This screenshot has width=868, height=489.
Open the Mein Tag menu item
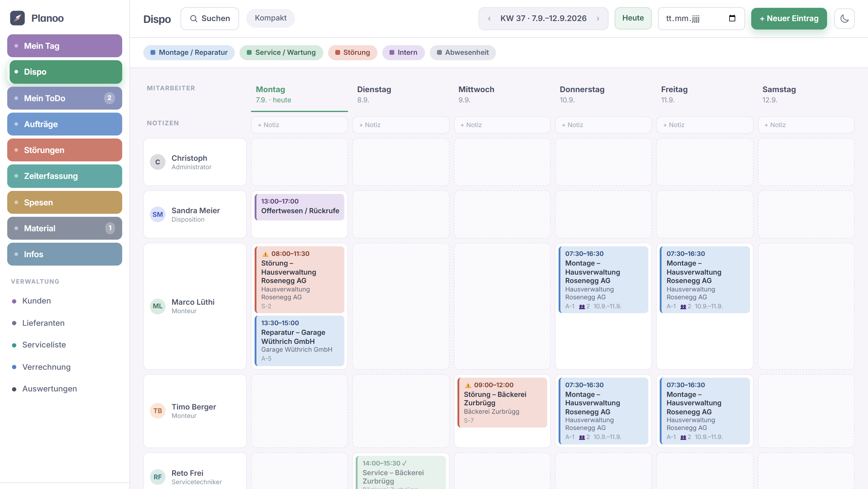click(x=65, y=46)
